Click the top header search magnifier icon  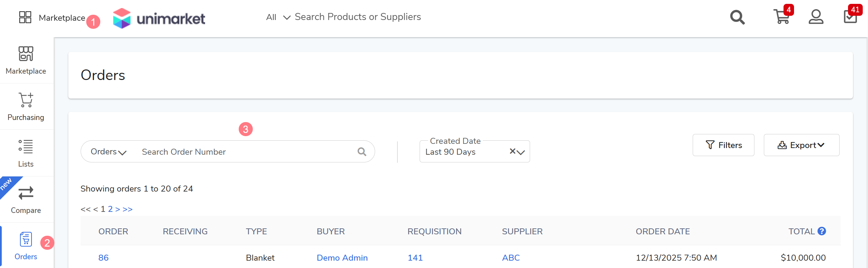point(737,17)
